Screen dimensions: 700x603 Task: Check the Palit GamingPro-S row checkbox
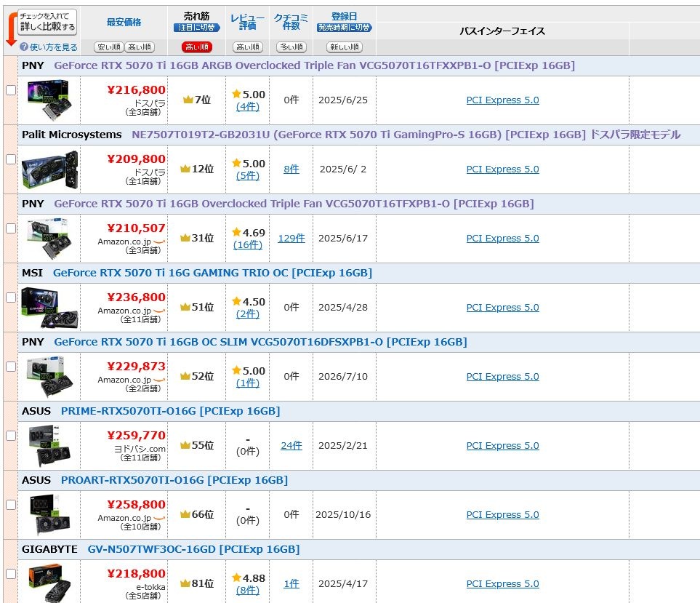point(11,159)
